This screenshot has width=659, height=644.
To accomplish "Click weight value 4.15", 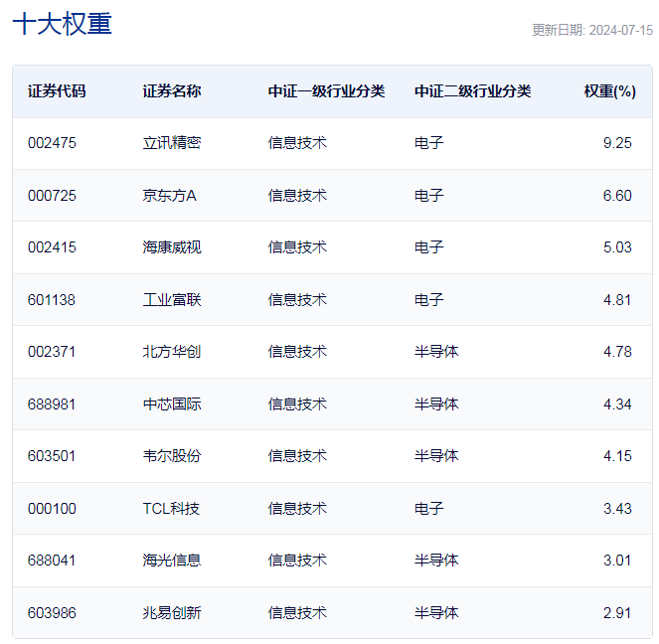I will [617, 456].
